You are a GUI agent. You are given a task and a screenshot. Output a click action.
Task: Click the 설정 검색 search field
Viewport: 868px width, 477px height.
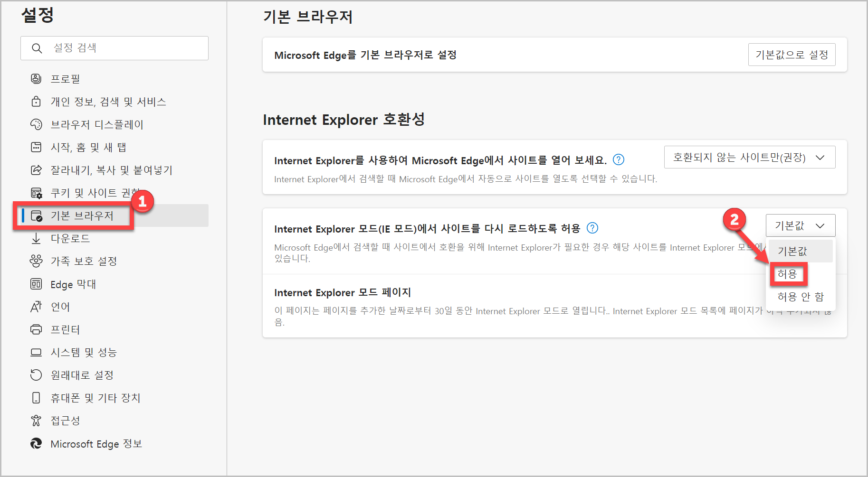coord(114,48)
